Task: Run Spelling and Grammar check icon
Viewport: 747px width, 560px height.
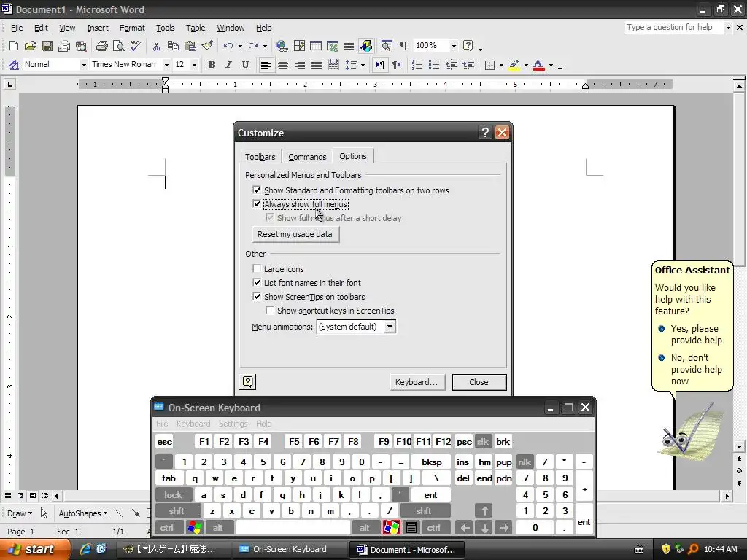Action: coord(135,46)
